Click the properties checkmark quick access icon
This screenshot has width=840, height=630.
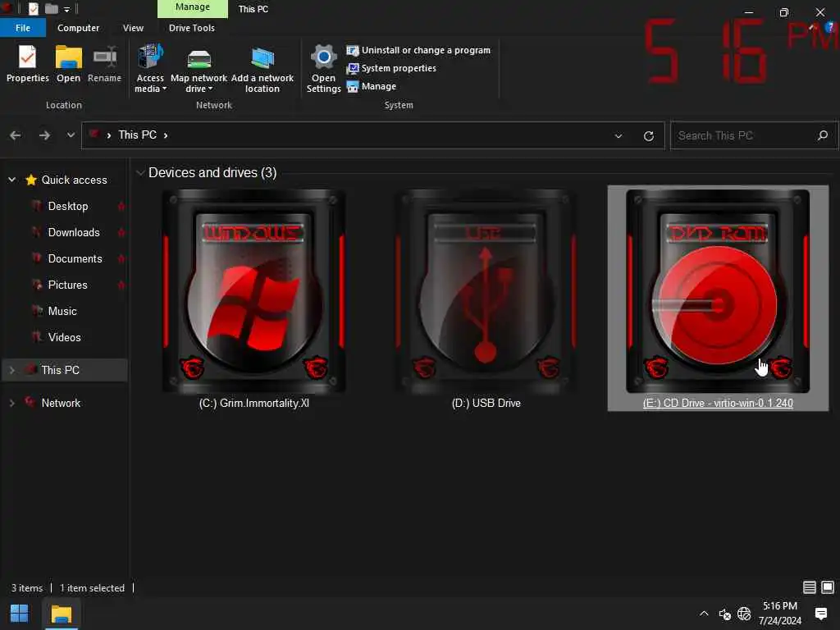(33, 8)
